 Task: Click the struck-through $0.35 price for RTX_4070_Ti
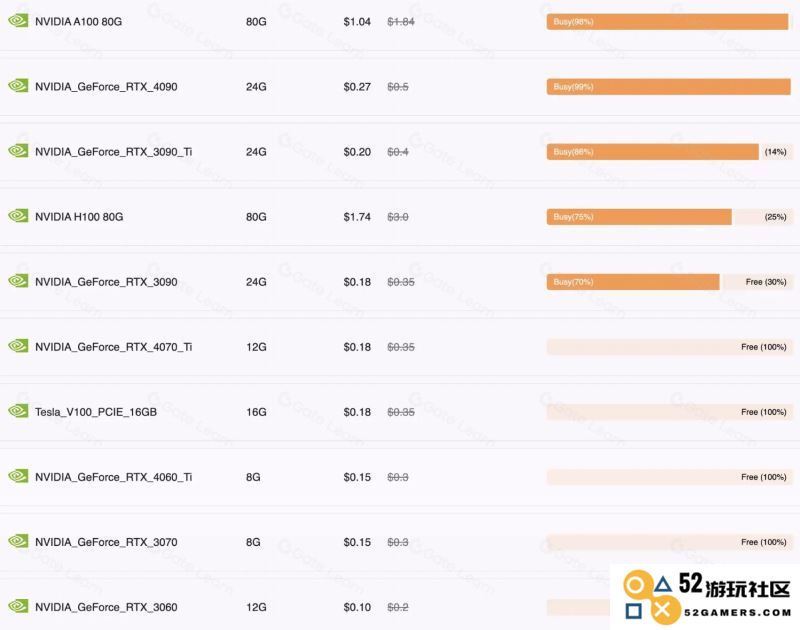(x=401, y=347)
